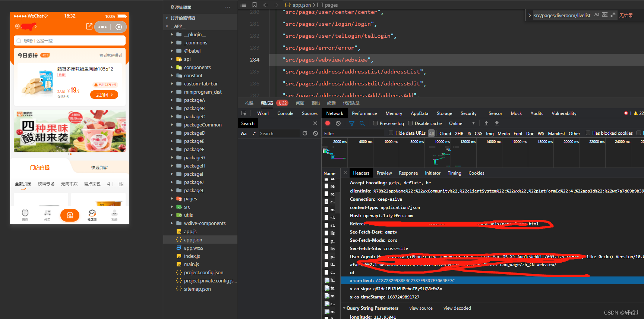Expand the pages folder
Viewport: 644px width, 319px height.
[172, 198]
